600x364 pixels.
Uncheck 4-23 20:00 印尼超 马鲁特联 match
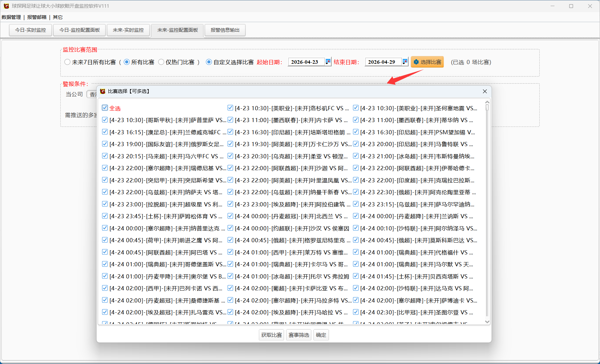[356, 144]
